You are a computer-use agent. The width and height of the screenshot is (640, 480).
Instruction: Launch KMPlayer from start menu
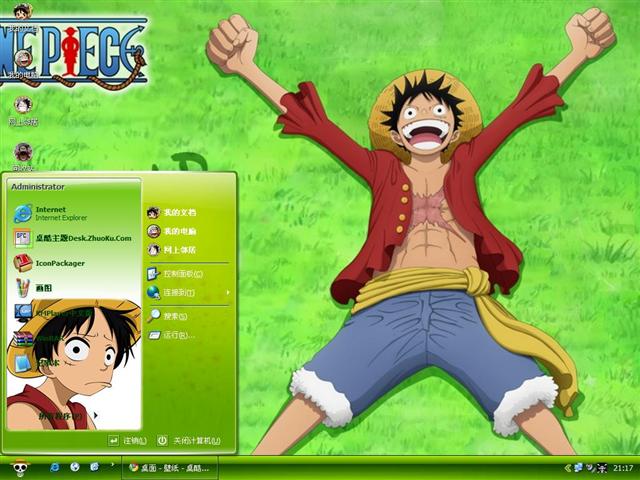54,313
